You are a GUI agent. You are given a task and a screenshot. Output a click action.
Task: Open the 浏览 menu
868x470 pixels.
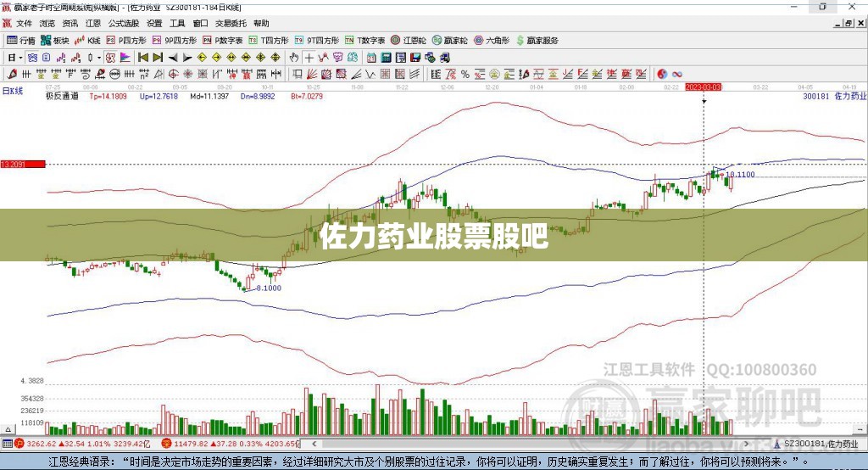click(x=47, y=23)
